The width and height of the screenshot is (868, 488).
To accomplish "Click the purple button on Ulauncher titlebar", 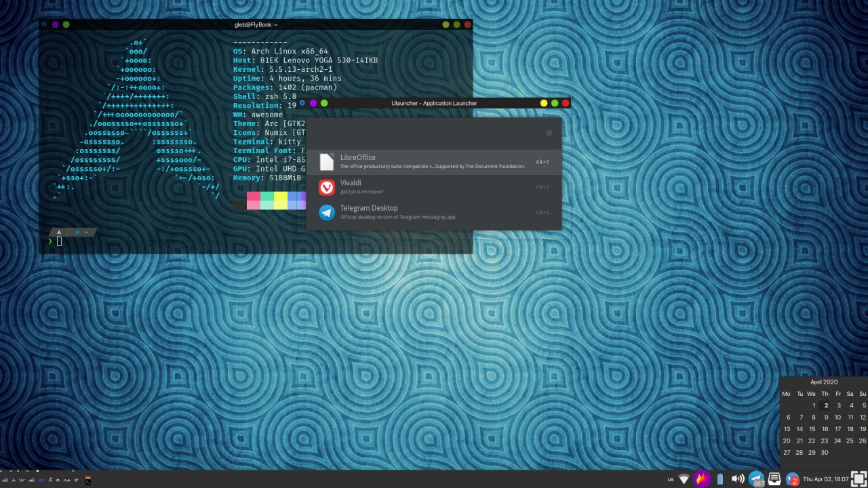I will click(313, 103).
